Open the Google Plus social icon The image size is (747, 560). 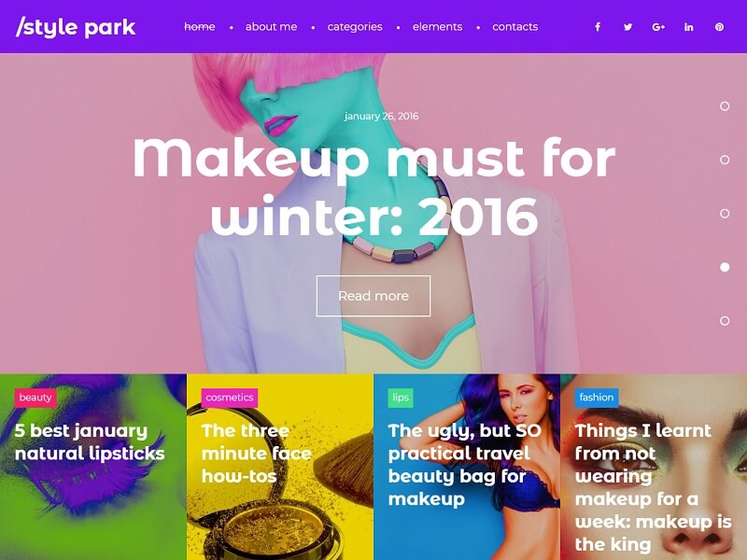658,27
